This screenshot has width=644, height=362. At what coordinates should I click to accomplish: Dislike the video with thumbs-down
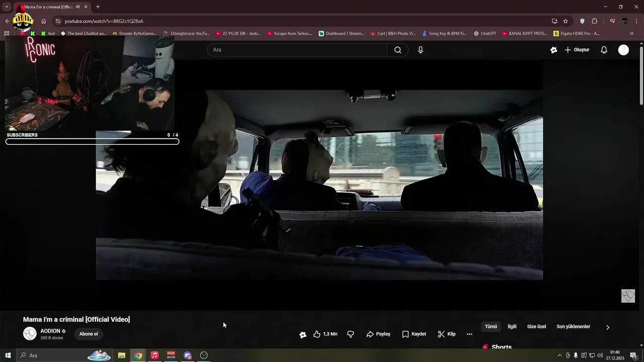click(351, 334)
